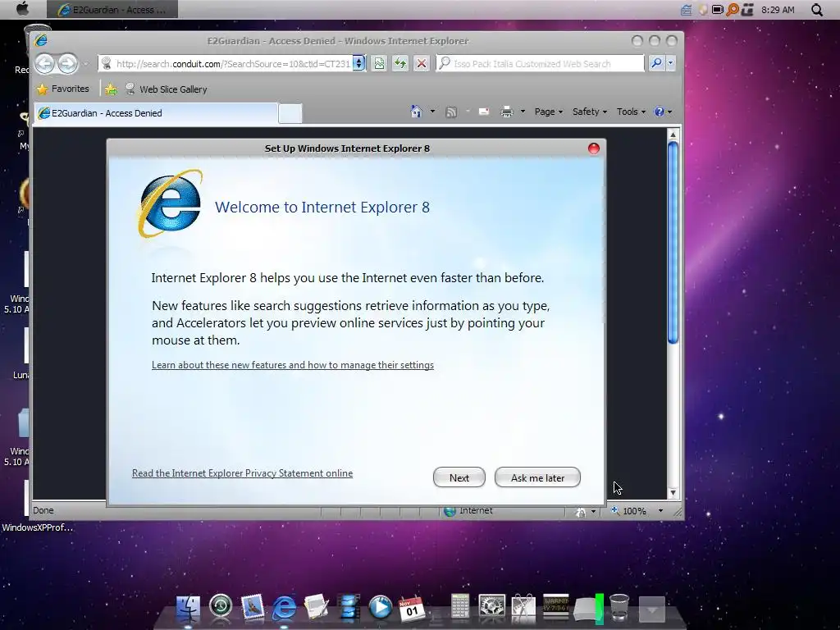Open the recent pages dropdown beside Forward

point(85,64)
